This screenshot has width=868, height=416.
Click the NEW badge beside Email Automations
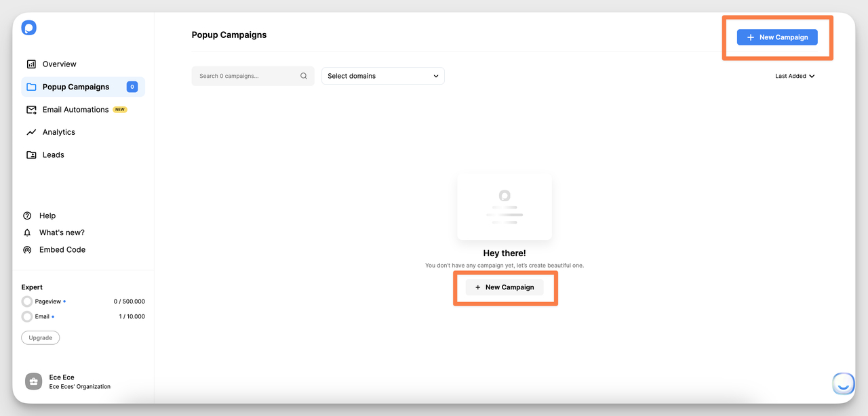coord(120,110)
